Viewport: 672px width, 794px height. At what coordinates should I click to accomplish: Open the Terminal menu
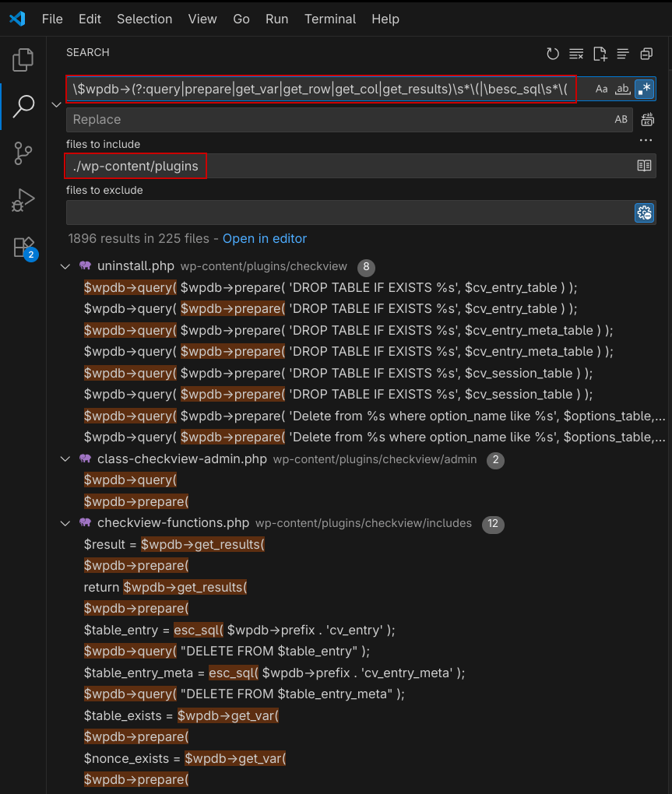tap(330, 19)
